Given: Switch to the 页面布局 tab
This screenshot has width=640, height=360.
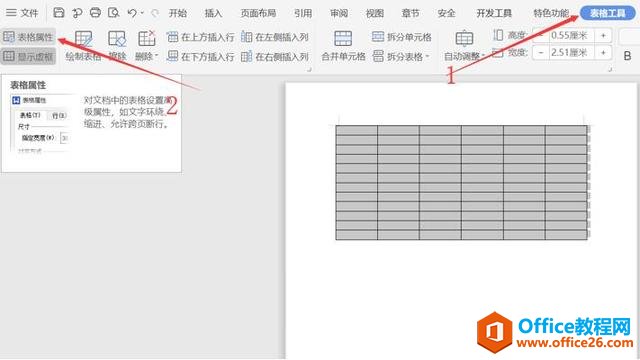Looking at the screenshot, I should pyautogui.click(x=258, y=13).
